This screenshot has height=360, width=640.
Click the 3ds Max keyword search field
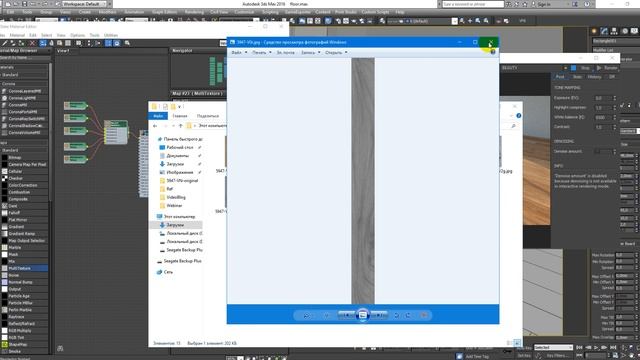pyautogui.click(x=473, y=4)
